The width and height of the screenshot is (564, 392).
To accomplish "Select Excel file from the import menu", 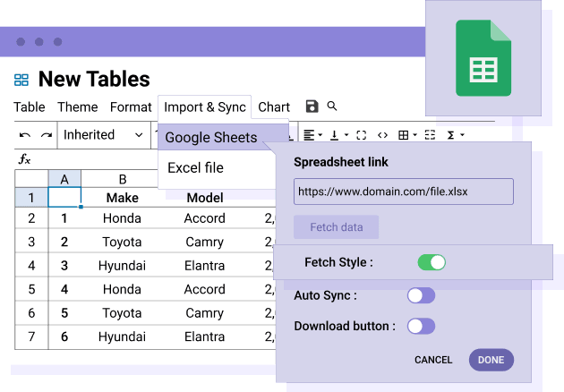I will click(195, 167).
